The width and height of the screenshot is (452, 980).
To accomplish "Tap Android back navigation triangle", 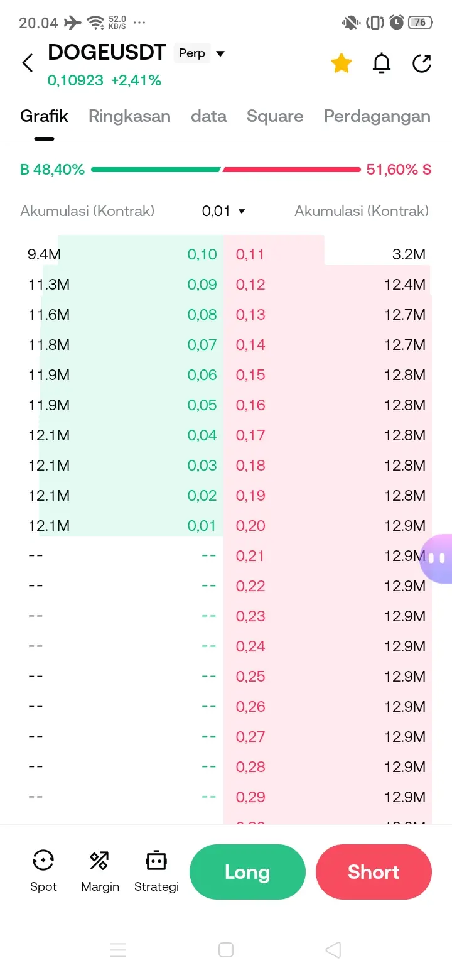I will (333, 950).
